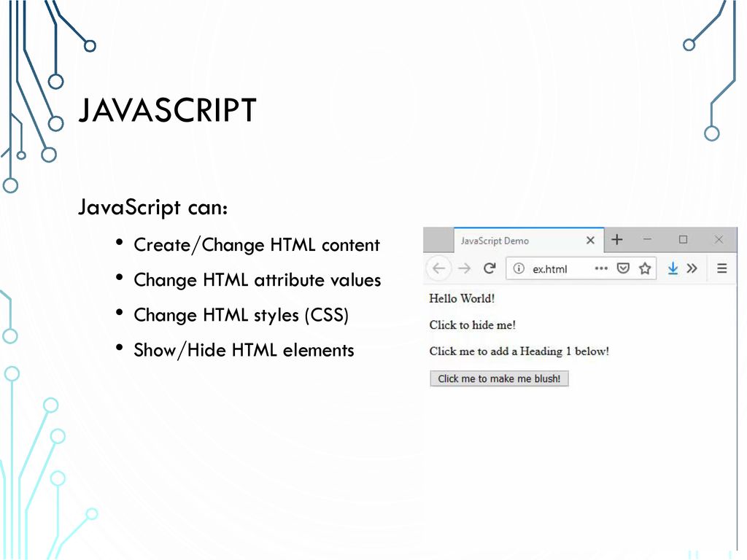The height and width of the screenshot is (560, 747).
Task: Close the browser window
Action: [x=719, y=239]
